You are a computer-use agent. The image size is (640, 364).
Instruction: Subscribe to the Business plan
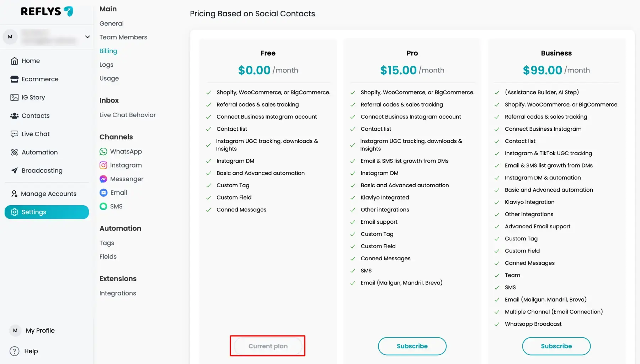click(x=556, y=346)
